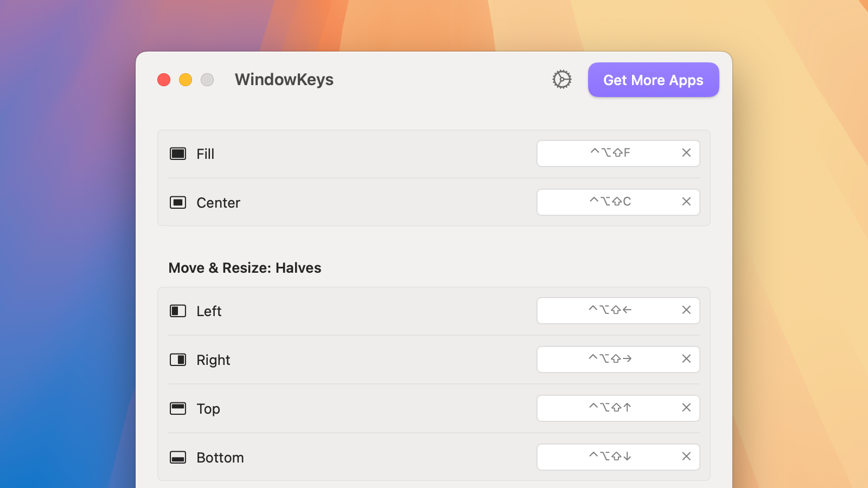This screenshot has width=868, height=488.
Task: Select the Bottom shortcut recorder field
Action: pyautogui.click(x=618, y=457)
